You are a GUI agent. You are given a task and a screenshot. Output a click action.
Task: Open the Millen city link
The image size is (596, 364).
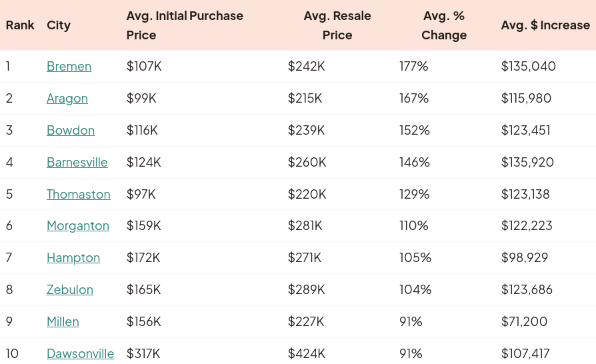point(63,322)
